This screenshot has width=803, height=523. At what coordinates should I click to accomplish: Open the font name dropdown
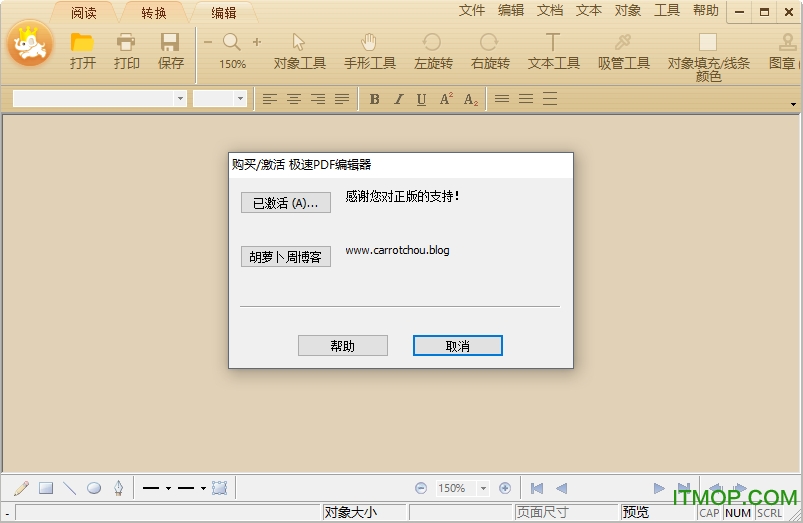[180, 98]
